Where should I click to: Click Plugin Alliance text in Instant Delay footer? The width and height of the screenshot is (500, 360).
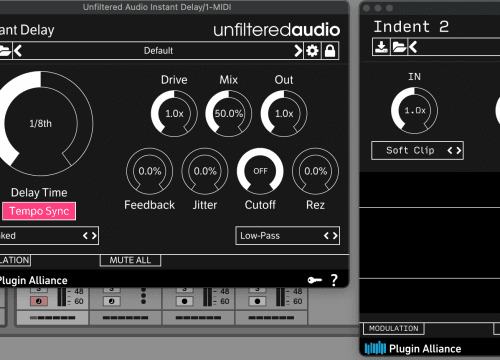[x=33, y=281]
